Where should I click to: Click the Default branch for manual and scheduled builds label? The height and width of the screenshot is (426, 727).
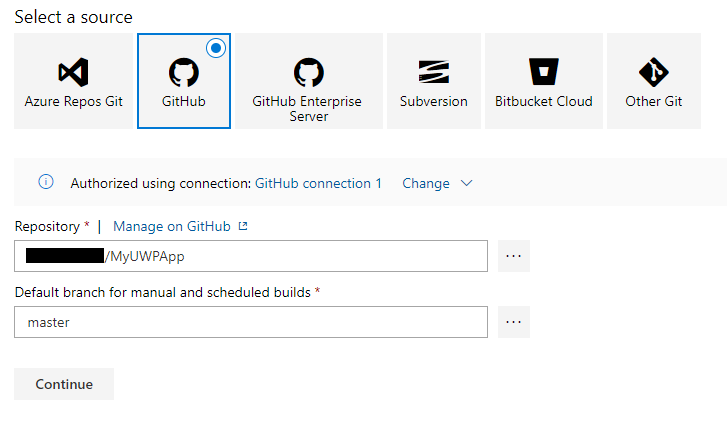[x=163, y=292]
